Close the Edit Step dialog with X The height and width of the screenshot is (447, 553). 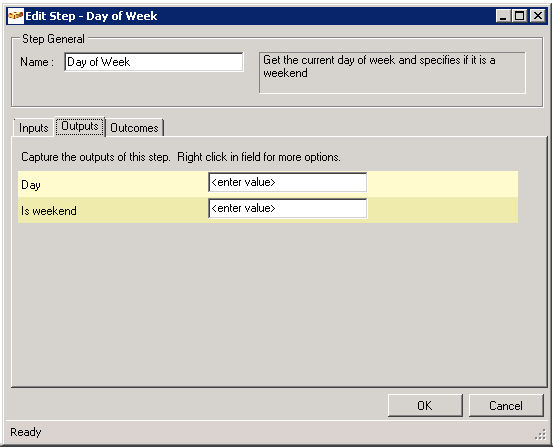(537, 16)
